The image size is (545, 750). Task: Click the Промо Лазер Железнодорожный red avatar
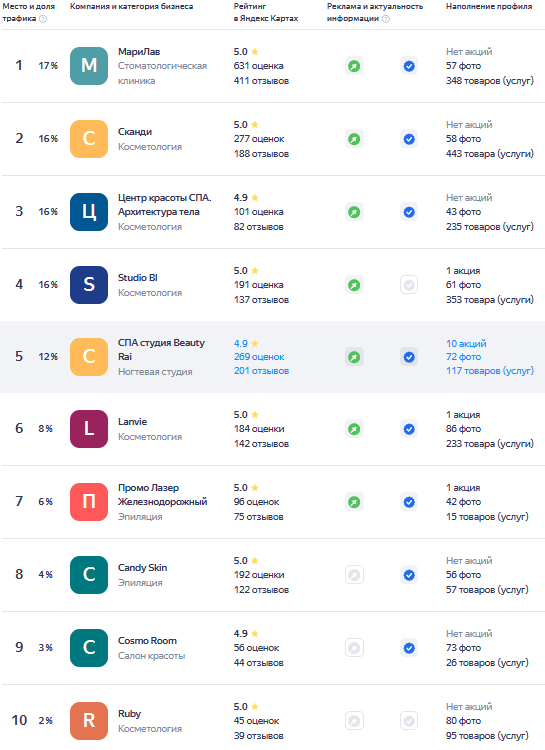pos(89,502)
